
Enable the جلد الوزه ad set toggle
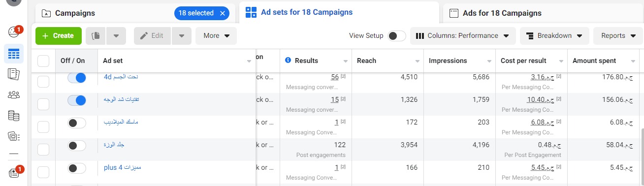[x=76, y=146]
